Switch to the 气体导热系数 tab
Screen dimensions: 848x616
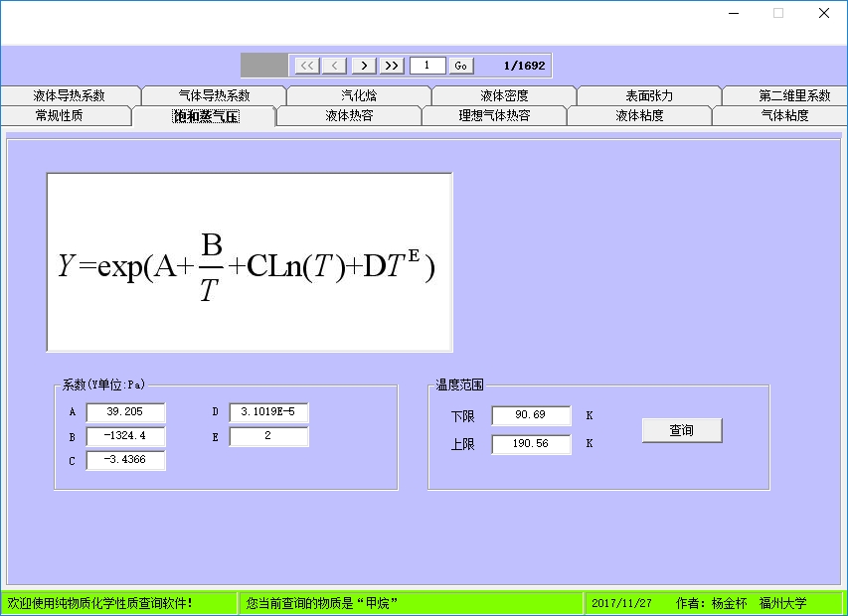[214, 95]
